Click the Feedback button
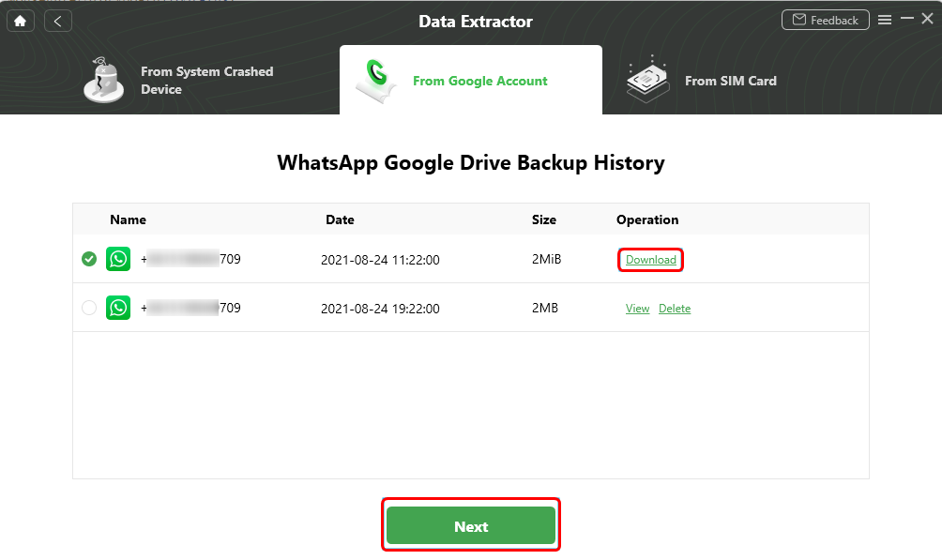This screenshot has width=942, height=560. click(825, 19)
